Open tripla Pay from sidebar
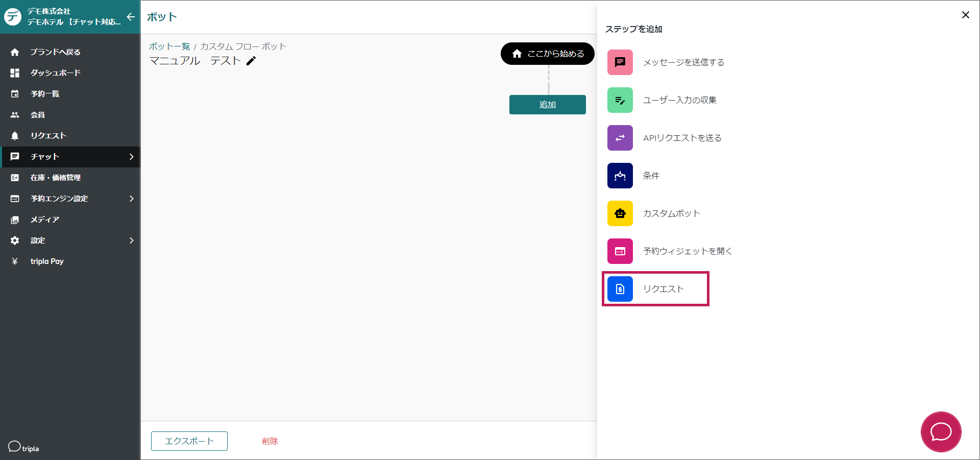This screenshot has height=460, width=980. 47,261
